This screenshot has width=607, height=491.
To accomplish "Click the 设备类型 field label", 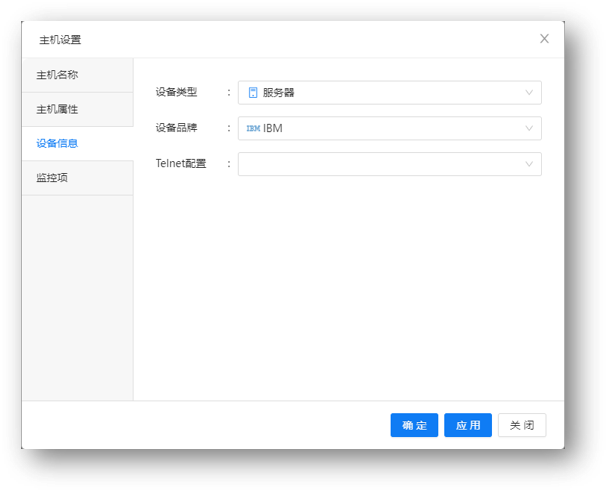I will pos(176,93).
